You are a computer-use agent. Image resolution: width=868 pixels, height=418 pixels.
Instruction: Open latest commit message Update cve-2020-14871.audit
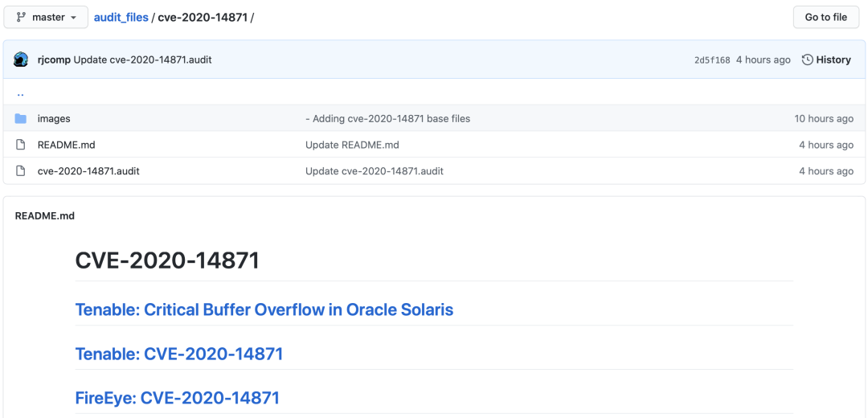[142, 59]
